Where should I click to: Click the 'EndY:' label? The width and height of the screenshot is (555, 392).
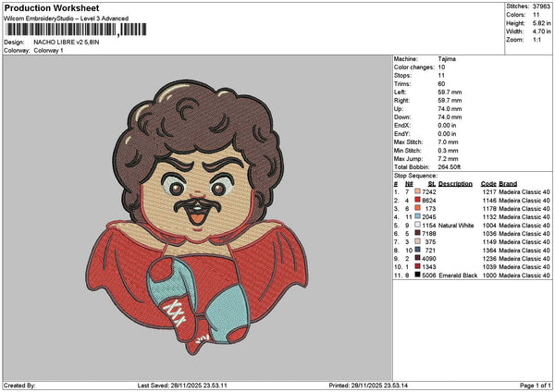pyautogui.click(x=401, y=134)
